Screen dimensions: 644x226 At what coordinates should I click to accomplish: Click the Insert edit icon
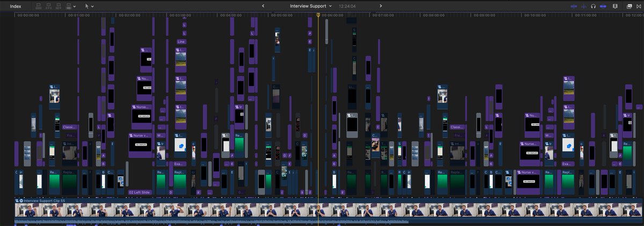coord(49,6)
